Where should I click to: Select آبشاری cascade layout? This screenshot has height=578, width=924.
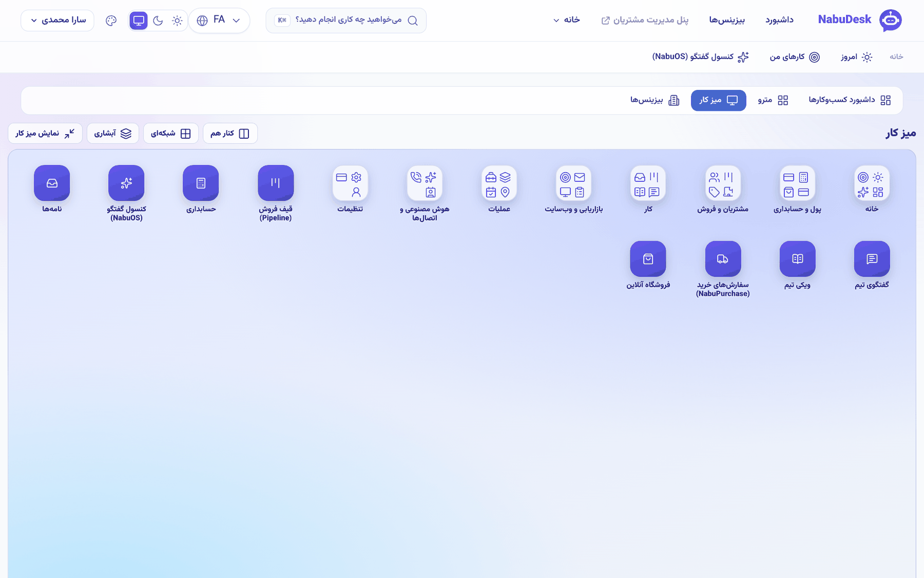tap(113, 134)
